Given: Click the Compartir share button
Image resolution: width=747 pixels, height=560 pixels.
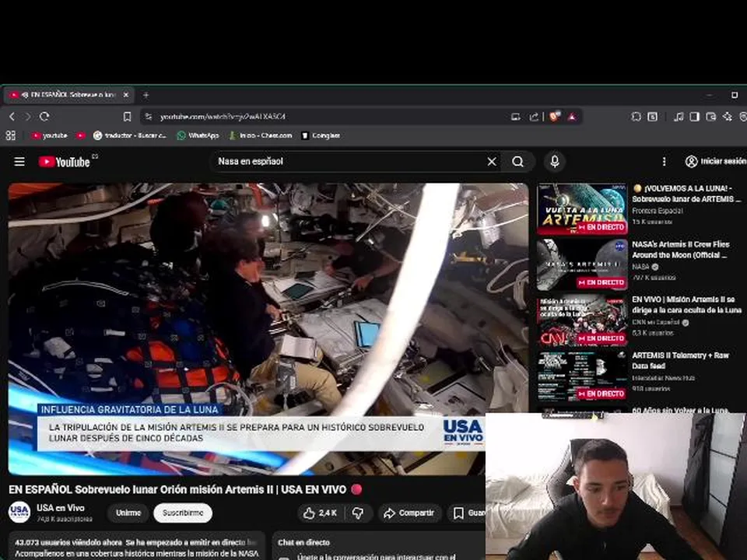Looking at the screenshot, I should [x=409, y=513].
